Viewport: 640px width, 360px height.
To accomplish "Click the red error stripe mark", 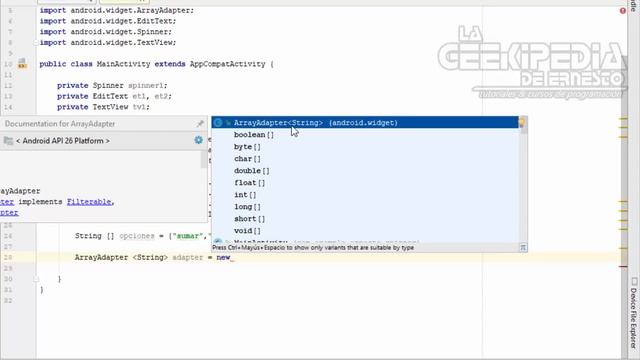I will (623, 267).
